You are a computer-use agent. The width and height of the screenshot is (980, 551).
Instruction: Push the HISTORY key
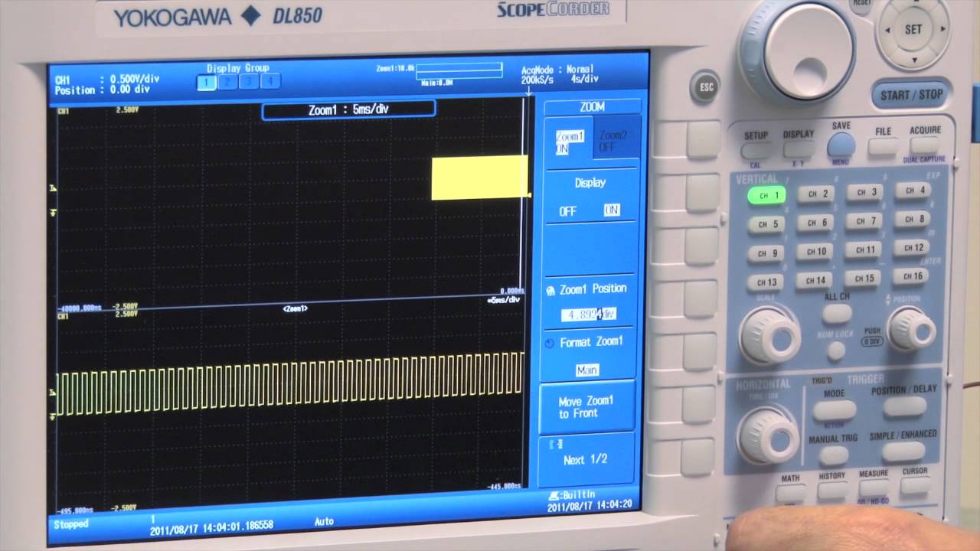(832, 491)
